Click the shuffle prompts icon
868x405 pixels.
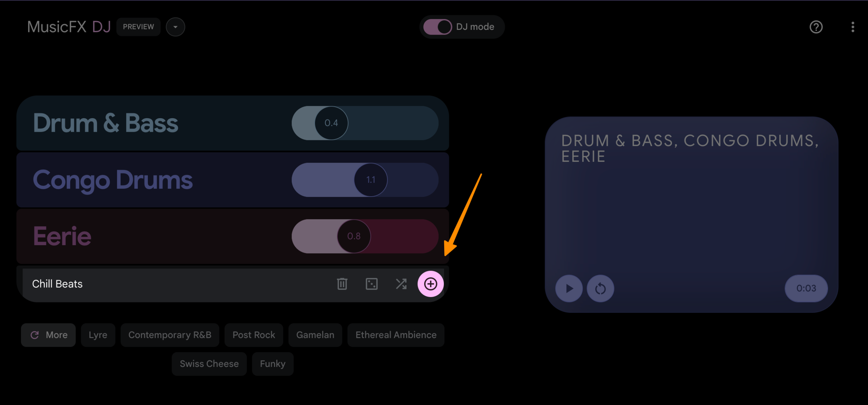[401, 284]
